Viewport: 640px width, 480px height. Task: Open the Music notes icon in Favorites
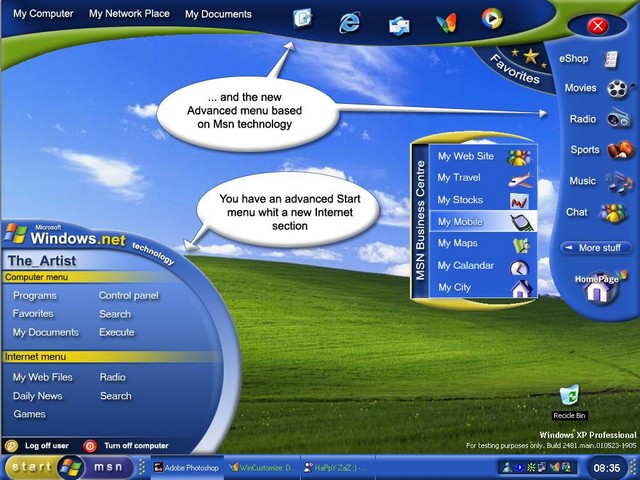coord(618,182)
